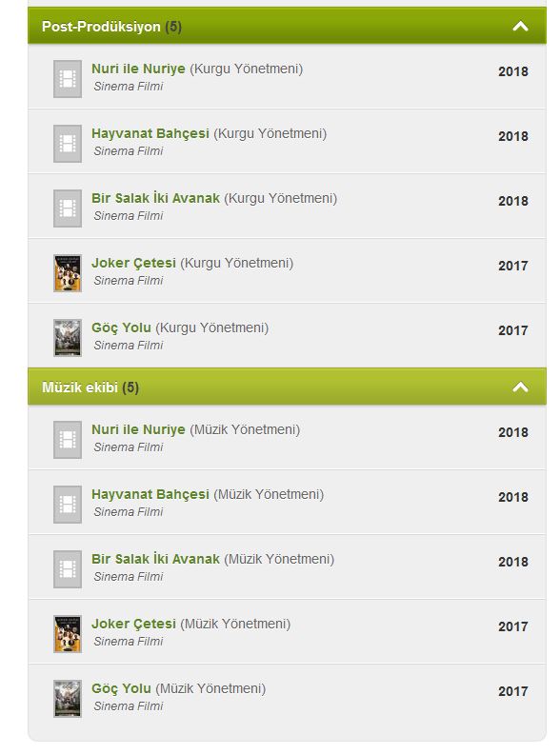The width and height of the screenshot is (560, 755).
Task: Open Joker Çetesi poster thumbnail in Müzik ekibi
Action: (x=68, y=634)
